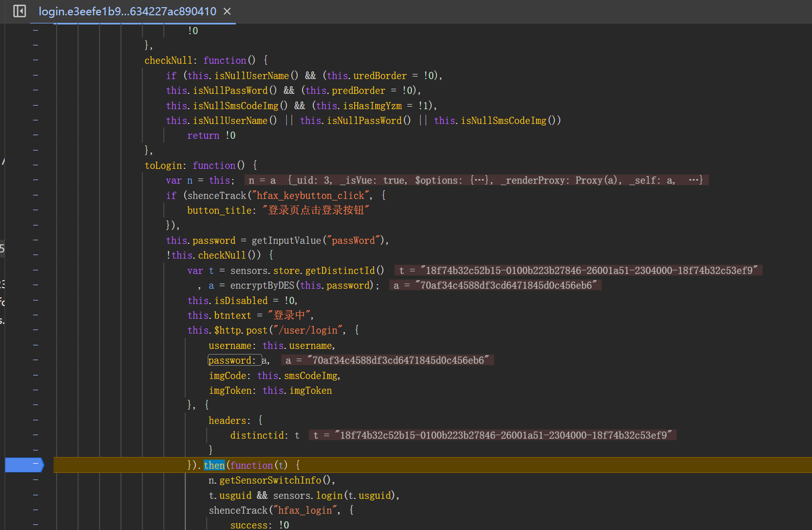Click inline value of t on distinctid line
The width and height of the screenshot is (812, 530).
point(493,435)
